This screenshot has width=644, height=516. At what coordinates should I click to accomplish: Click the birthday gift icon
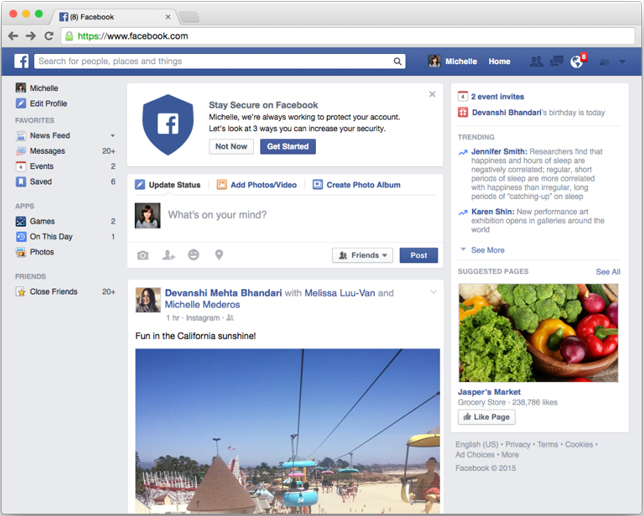tap(463, 112)
